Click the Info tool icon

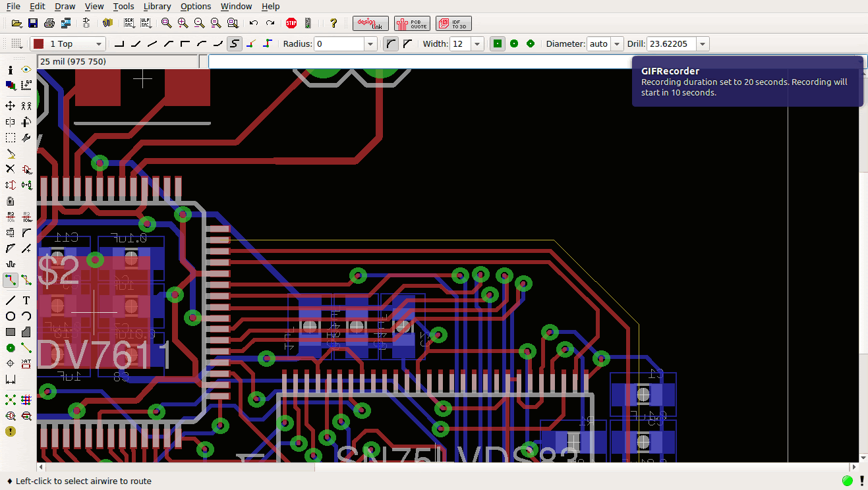(x=11, y=69)
